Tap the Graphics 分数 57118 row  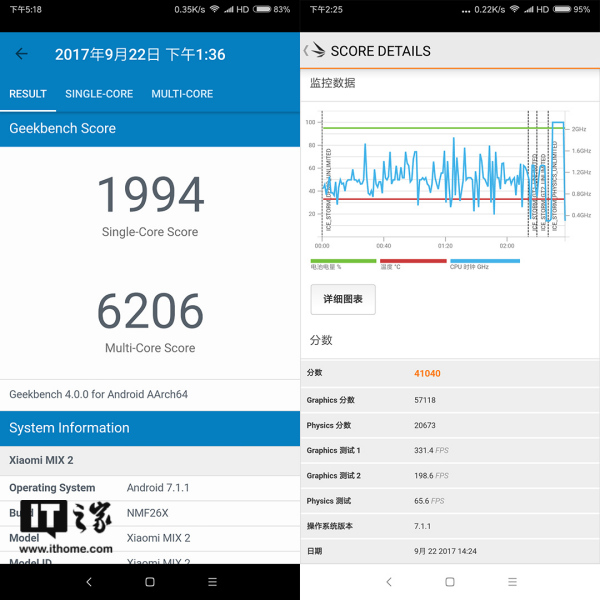coord(450,400)
